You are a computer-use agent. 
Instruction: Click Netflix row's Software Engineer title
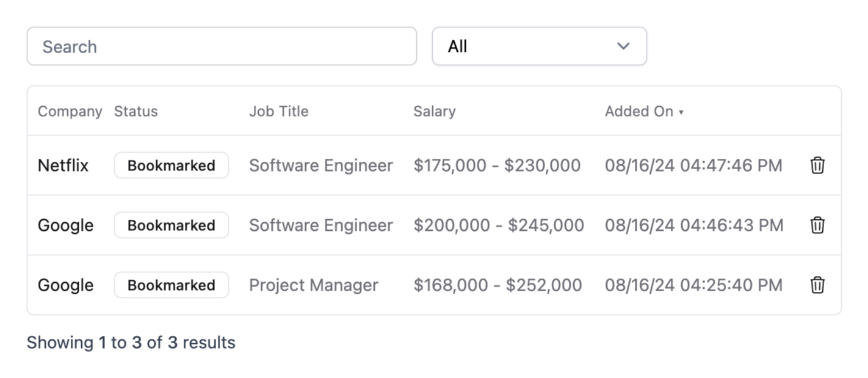320,165
